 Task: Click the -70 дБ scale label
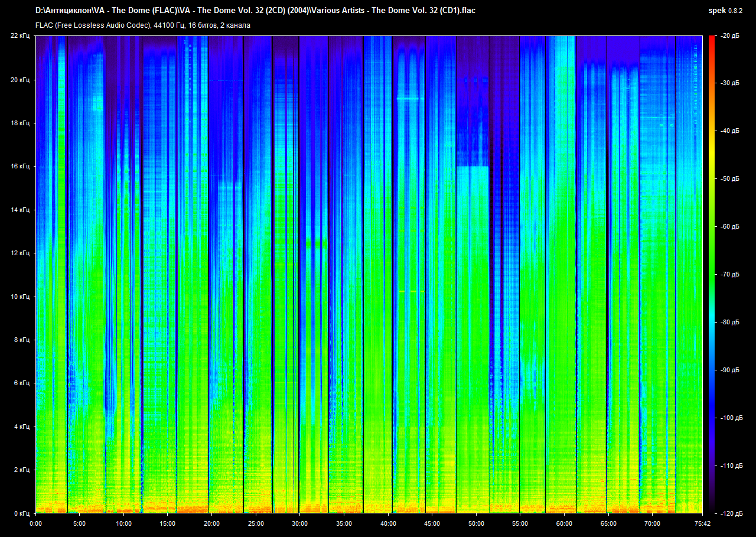pyautogui.click(x=729, y=275)
